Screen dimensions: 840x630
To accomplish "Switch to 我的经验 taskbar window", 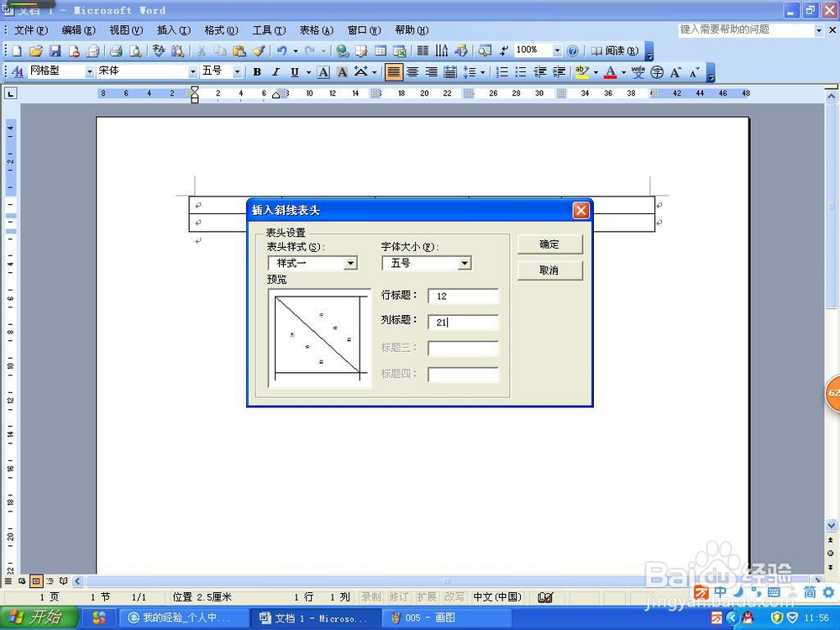I will tap(184, 617).
